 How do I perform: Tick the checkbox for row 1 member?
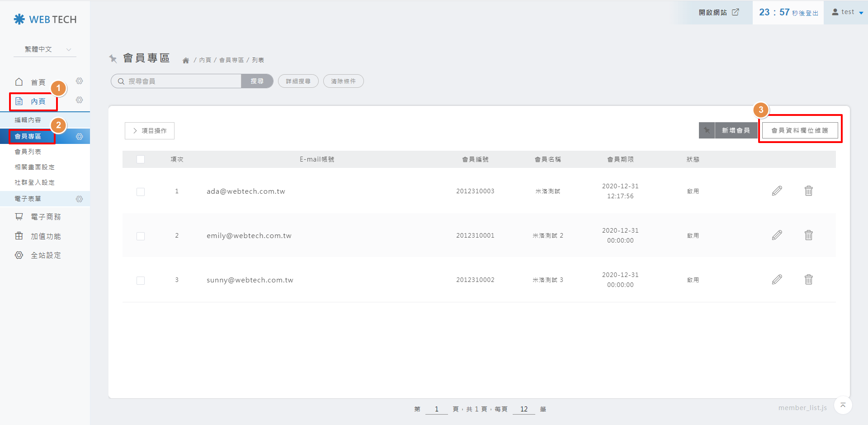click(141, 192)
